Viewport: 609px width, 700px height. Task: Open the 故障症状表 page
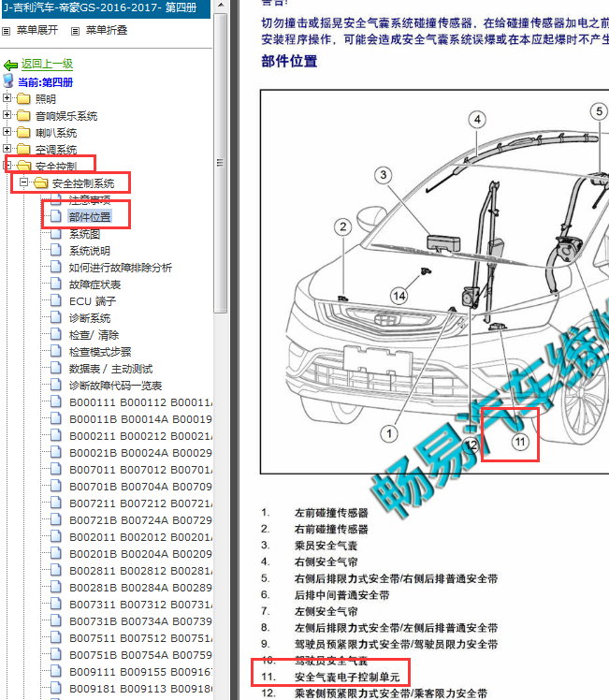click(94, 284)
